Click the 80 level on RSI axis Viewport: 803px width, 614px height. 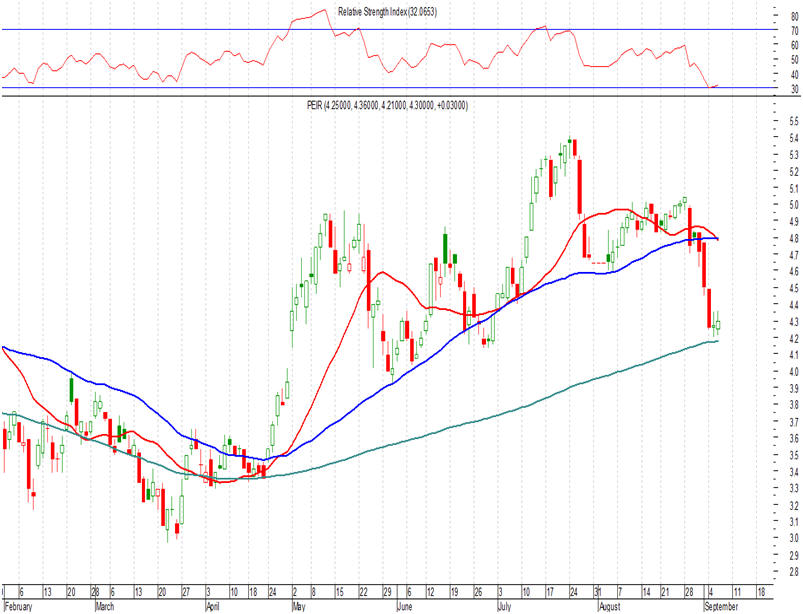794,16
